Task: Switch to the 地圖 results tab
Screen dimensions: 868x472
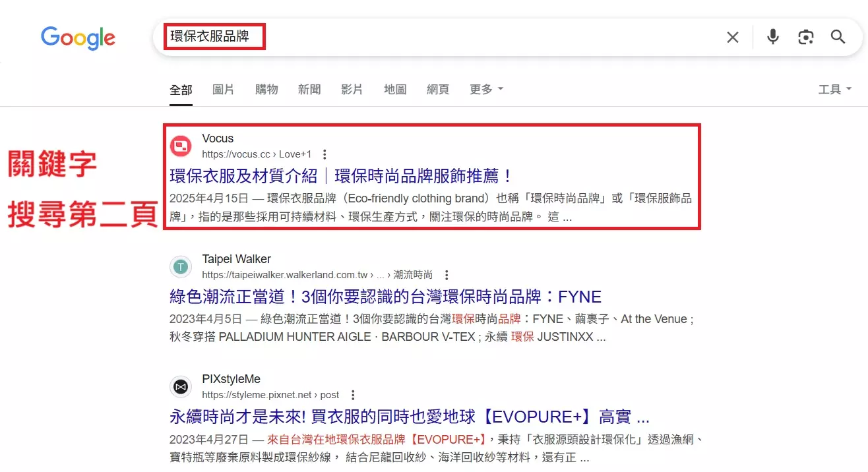Action: tap(394, 89)
